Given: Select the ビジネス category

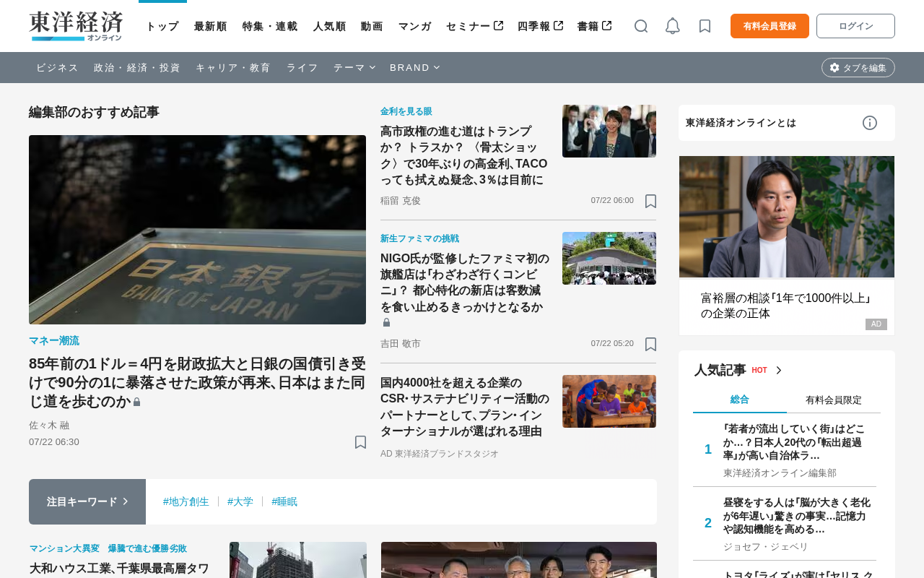Looking at the screenshot, I should click(x=57, y=67).
